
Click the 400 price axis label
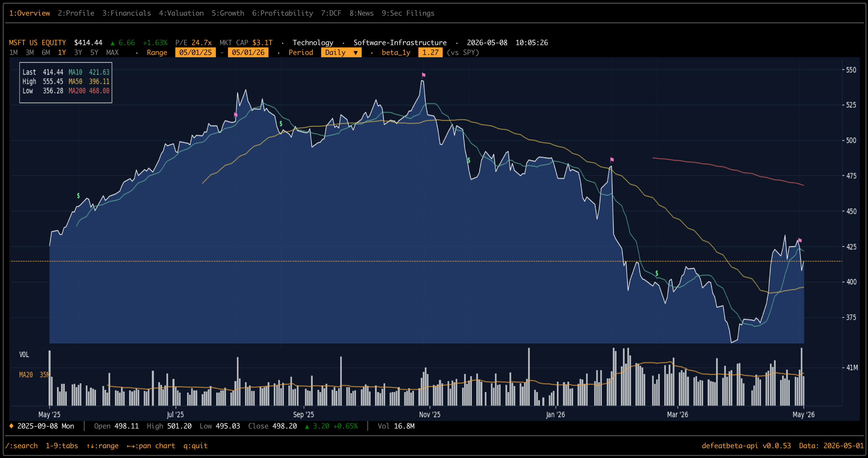click(x=851, y=282)
